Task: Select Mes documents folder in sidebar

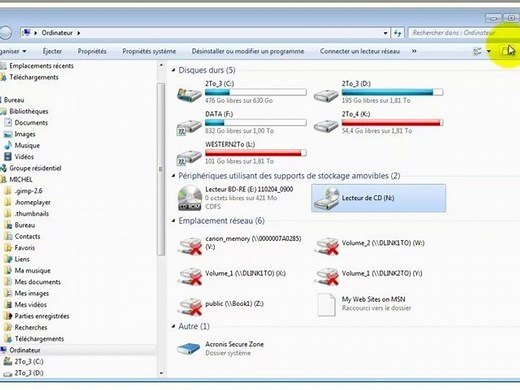Action: coord(38,282)
